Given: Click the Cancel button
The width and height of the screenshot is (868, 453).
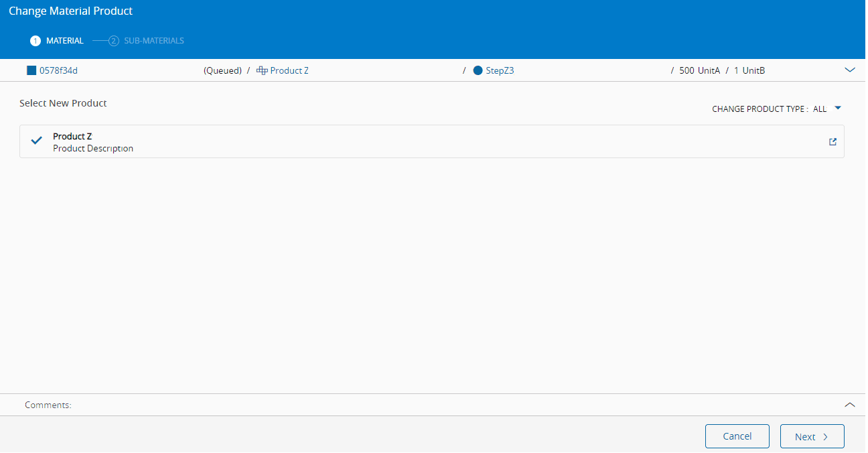Looking at the screenshot, I should tap(737, 436).
